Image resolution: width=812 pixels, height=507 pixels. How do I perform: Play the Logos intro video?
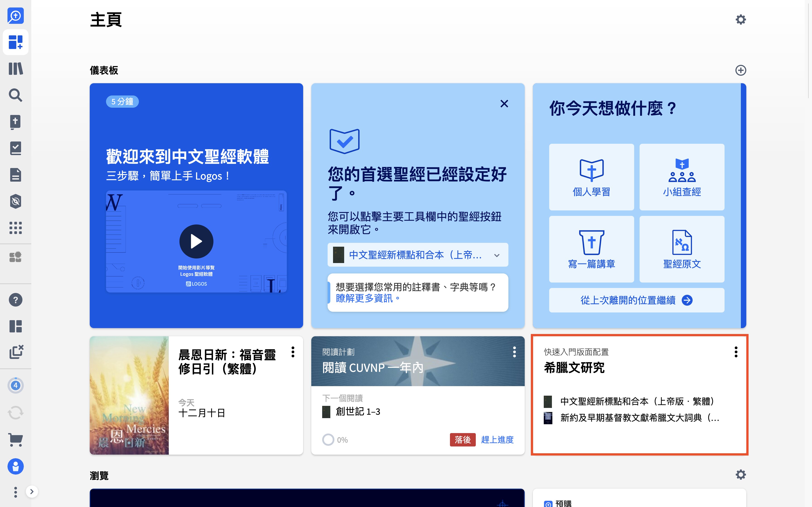click(196, 241)
